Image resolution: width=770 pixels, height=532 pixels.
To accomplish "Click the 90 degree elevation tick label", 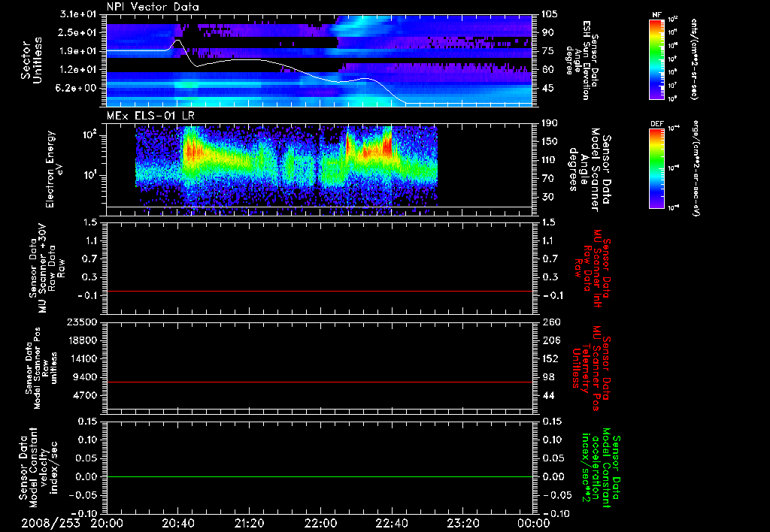I will 547,32.
